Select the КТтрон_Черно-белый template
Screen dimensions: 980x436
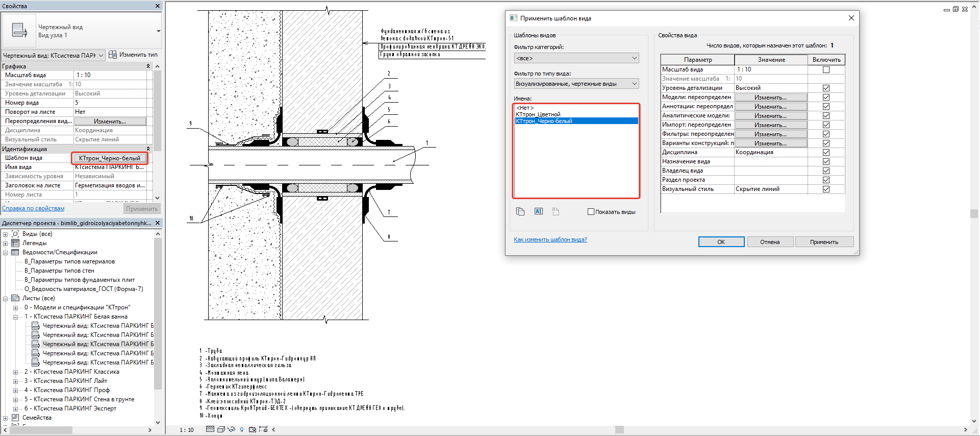tap(576, 121)
